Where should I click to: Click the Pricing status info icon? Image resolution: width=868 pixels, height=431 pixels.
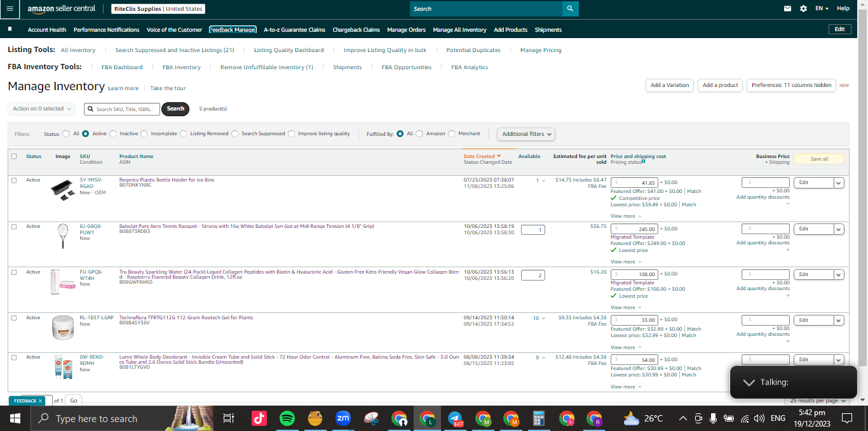644,162
